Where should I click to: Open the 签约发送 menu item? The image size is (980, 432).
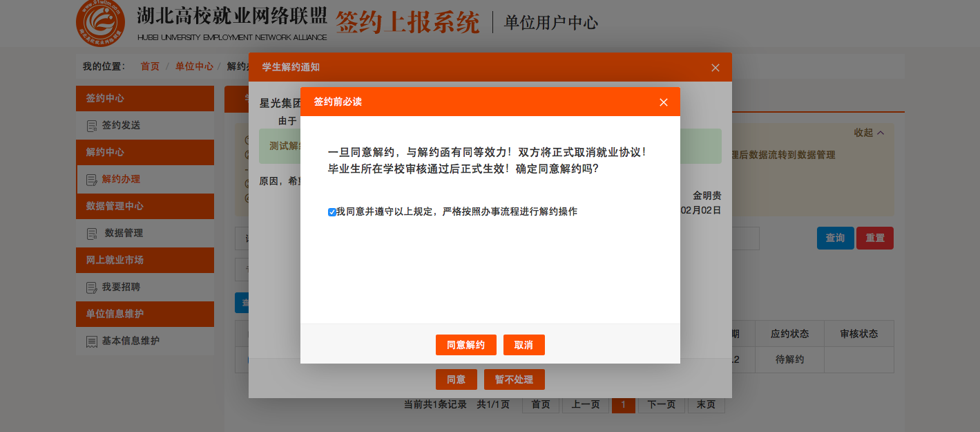coord(121,125)
